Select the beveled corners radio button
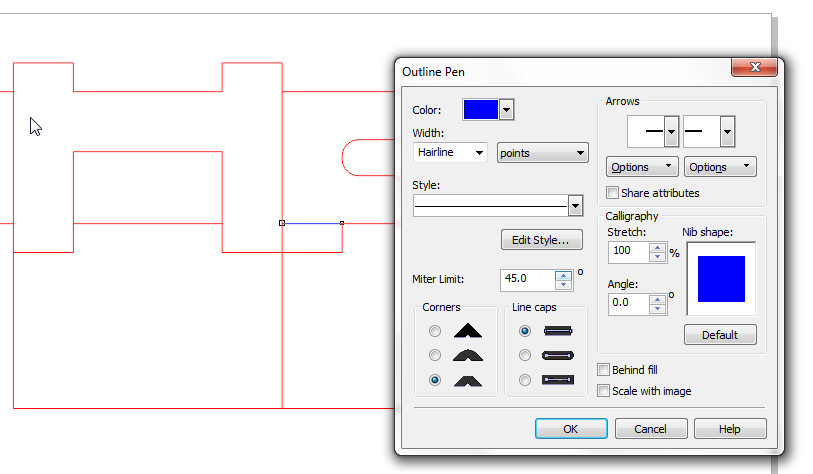Screen dimensions: 813x474 click(x=435, y=380)
